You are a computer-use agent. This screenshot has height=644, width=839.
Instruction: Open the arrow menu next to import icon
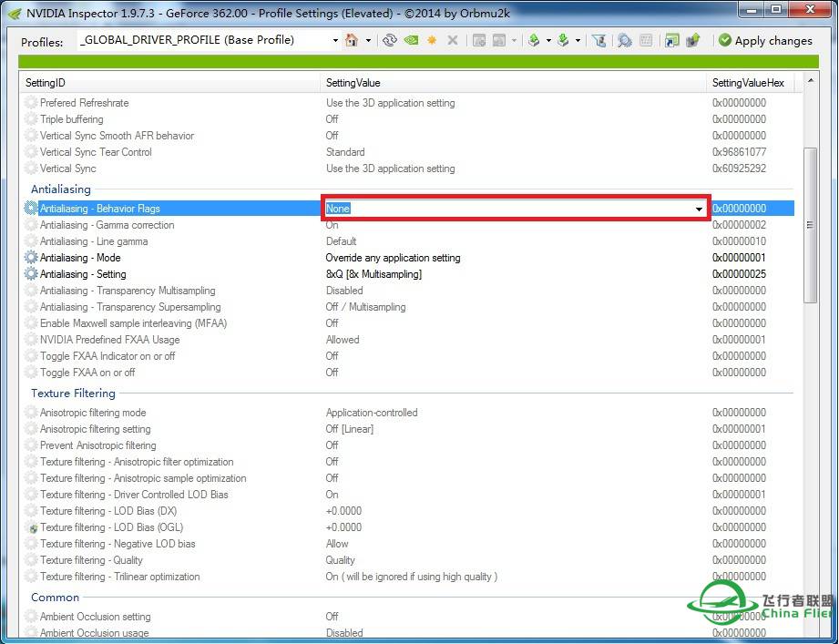coord(578,40)
